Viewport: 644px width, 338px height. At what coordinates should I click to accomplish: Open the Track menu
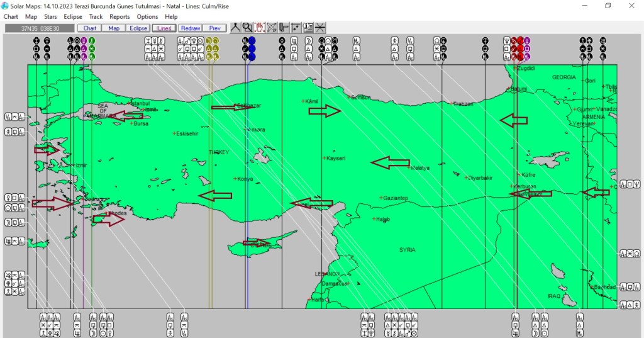[96, 17]
